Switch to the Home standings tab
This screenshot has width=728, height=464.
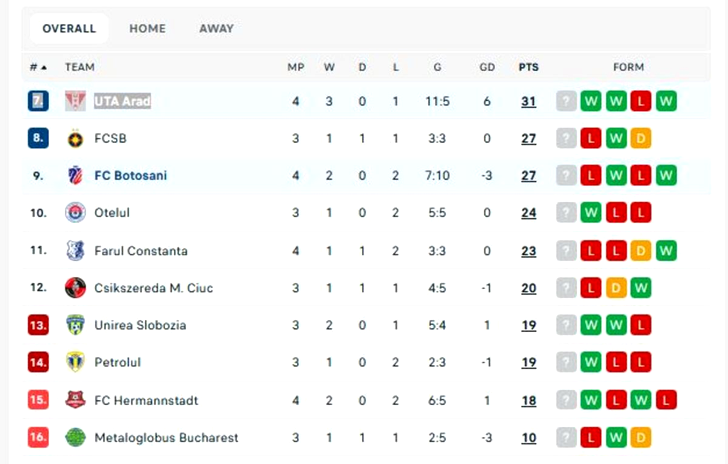[x=147, y=29]
